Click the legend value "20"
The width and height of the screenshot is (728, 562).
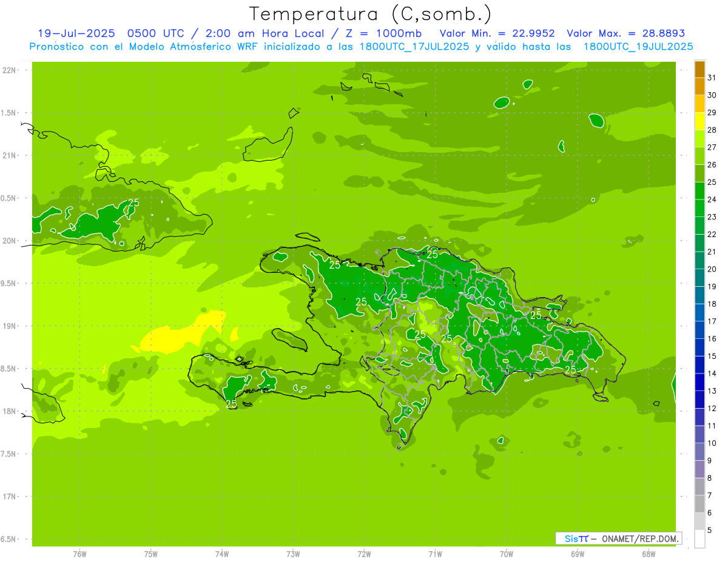click(x=712, y=269)
